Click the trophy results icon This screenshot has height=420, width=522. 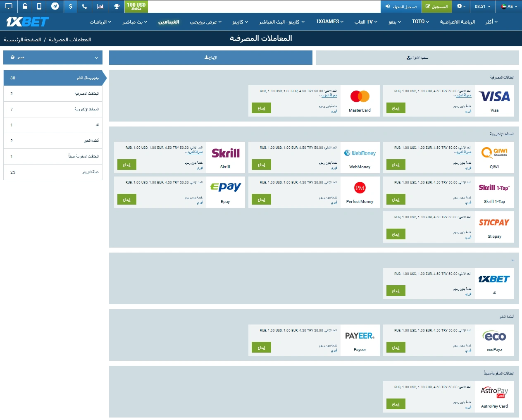[x=116, y=7]
